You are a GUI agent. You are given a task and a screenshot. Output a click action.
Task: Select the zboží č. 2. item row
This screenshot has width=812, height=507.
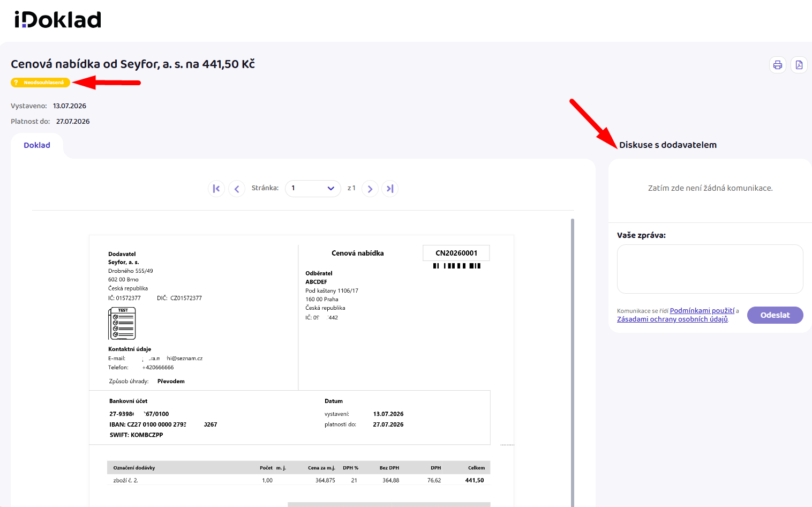point(298,480)
